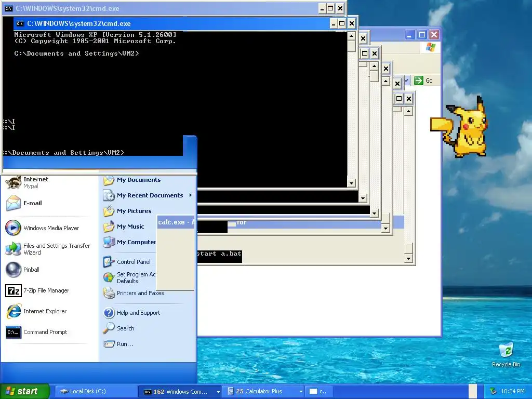Click the calc.exe error dialog title
The height and width of the screenshot is (399, 532).
point(176,222)
